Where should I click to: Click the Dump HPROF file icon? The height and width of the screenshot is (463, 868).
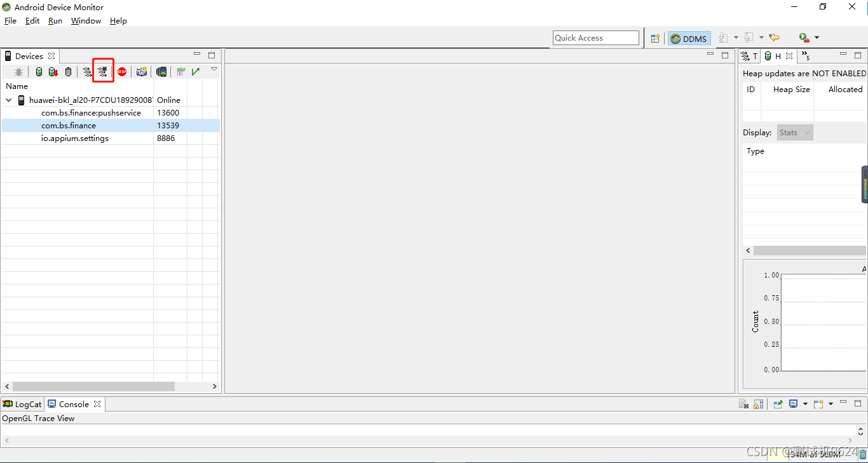click(53, 72)
